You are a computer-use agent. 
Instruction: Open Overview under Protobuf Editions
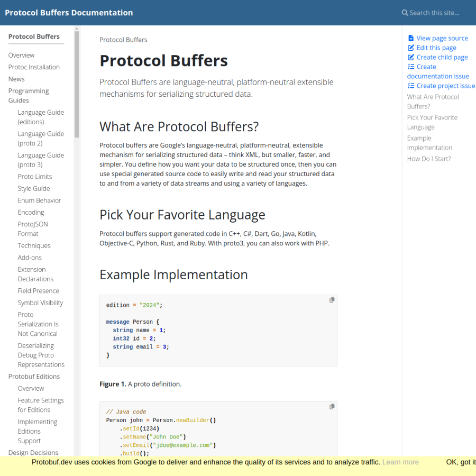(x=31, y=388)
